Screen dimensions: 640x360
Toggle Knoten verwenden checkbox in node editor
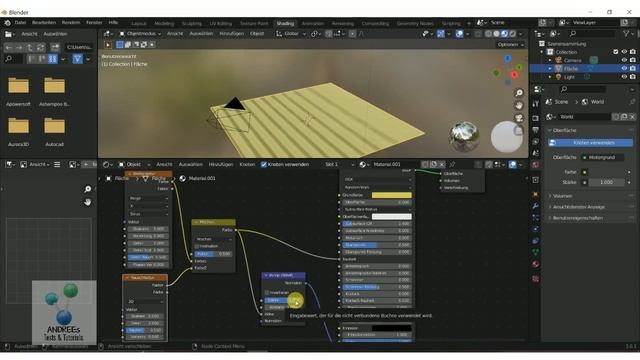click(x=264, y=164)
